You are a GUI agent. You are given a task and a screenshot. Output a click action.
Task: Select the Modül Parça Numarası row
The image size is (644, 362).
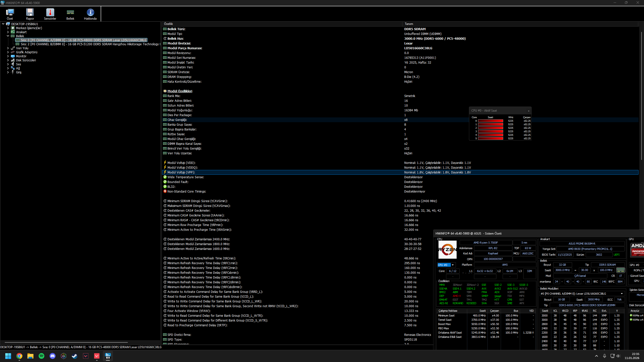(x=400, y=48)
